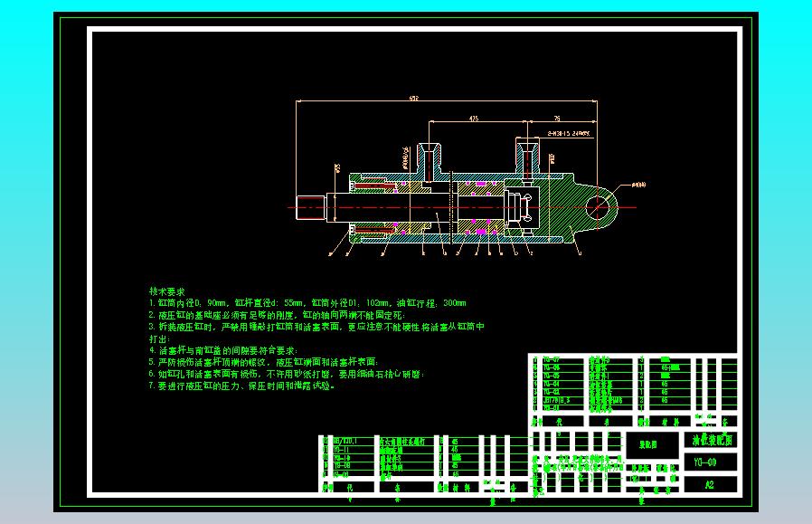Click the right oil port fitting
812x524 pixels.
(527, 158)
